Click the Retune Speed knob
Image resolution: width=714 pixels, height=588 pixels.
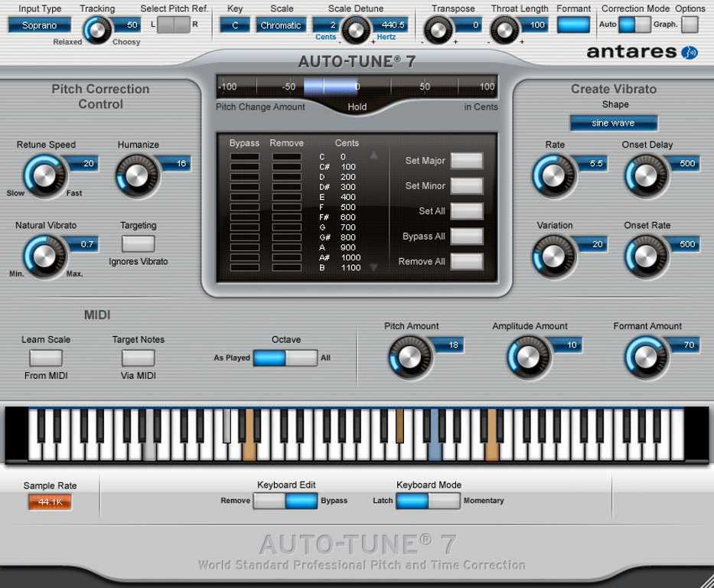coord(44,175)
